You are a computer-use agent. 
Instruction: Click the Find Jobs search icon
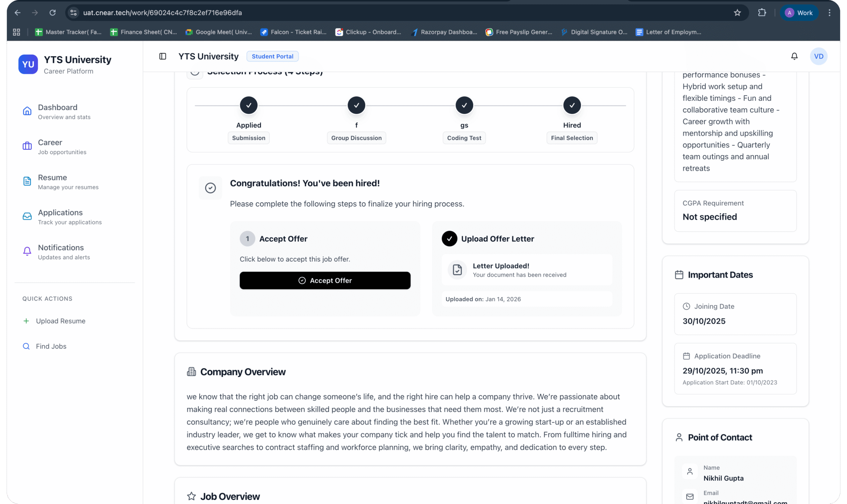[26, 346]
